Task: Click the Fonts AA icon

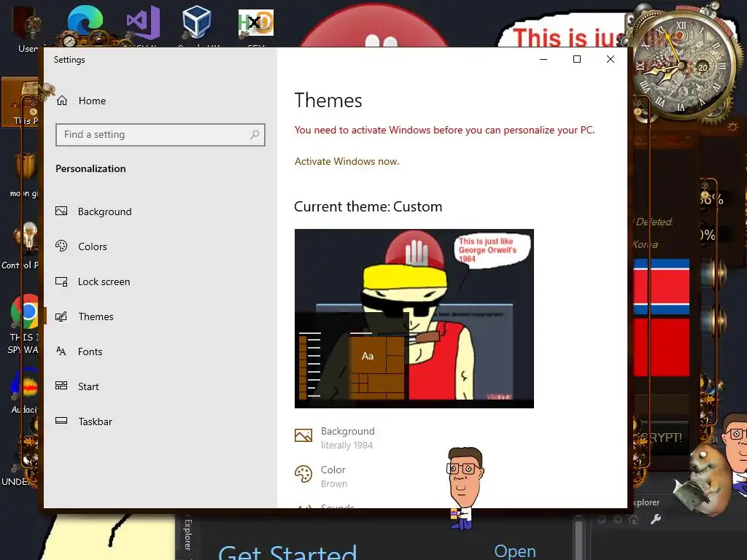Action: [61, 351]
